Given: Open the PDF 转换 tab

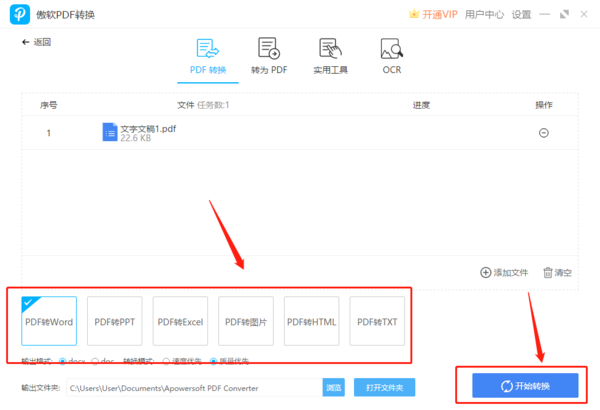Looking at the screenshot, I should (x=208, y=57).
